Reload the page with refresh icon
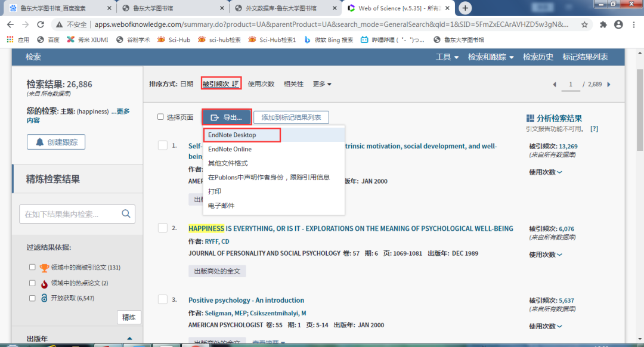The image size is (644, 347). tap(41, 24)
